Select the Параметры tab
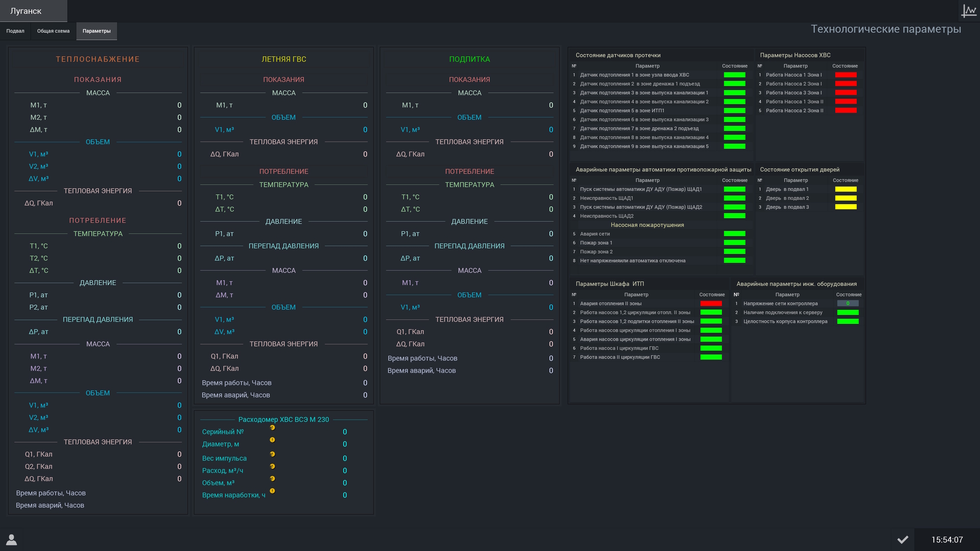The width and height of the screenshot is (980, 551). pyautogui.click(x=97, y=31)
